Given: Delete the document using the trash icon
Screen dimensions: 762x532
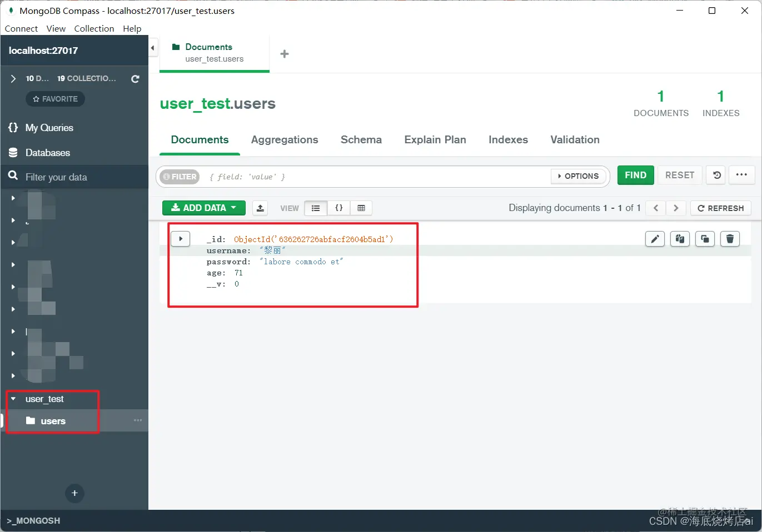Looking at the screenshot, I should click(x=730, y=238).
